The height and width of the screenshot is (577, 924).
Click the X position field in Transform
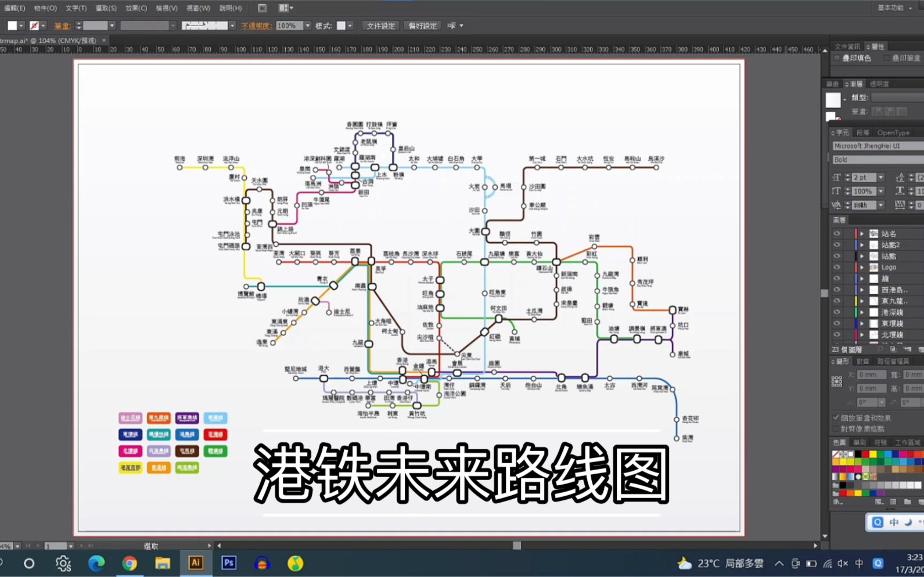[x=872, y=375]
